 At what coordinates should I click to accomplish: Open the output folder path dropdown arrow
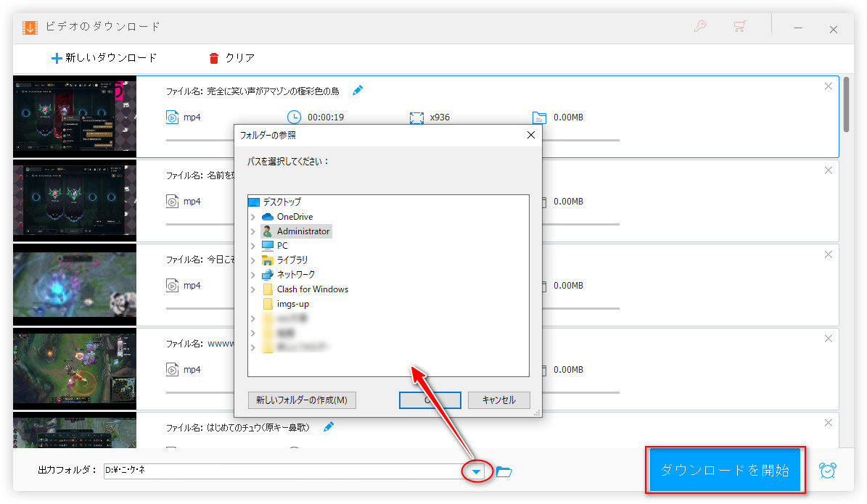(476, 472)
